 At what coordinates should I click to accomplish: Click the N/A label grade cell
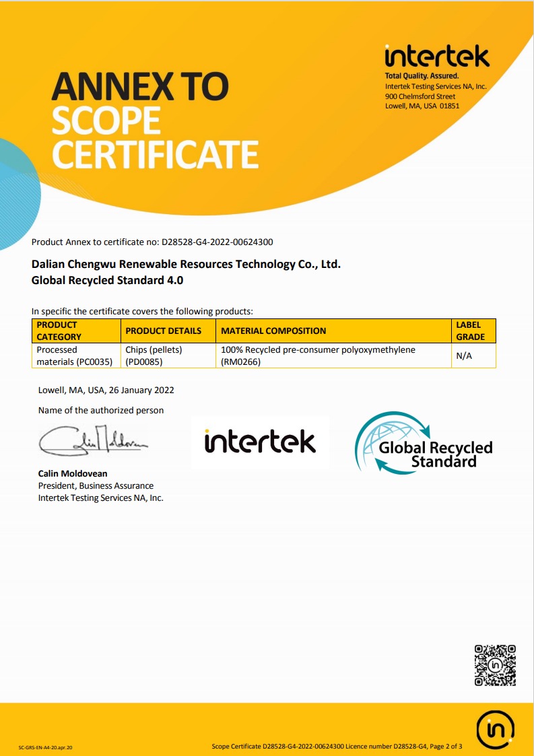pyautogui.click(x=473, y=356)
